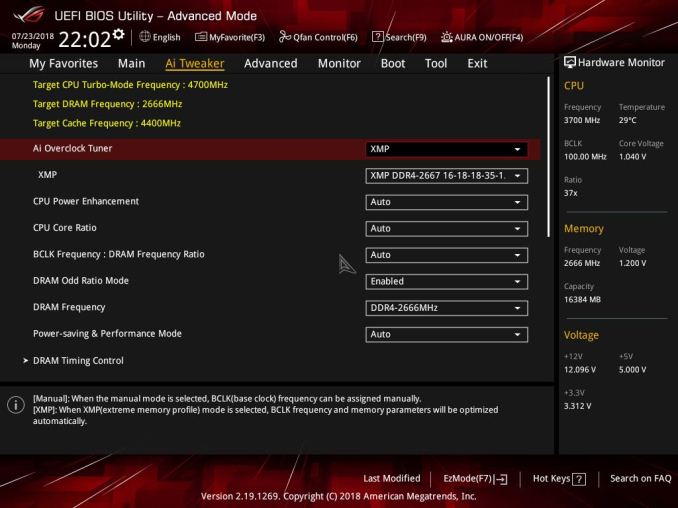Click CPU frequency value 3700 MHz
This screenshot has width=678, height=508.
pyautogui.click(x=582, y=120)
